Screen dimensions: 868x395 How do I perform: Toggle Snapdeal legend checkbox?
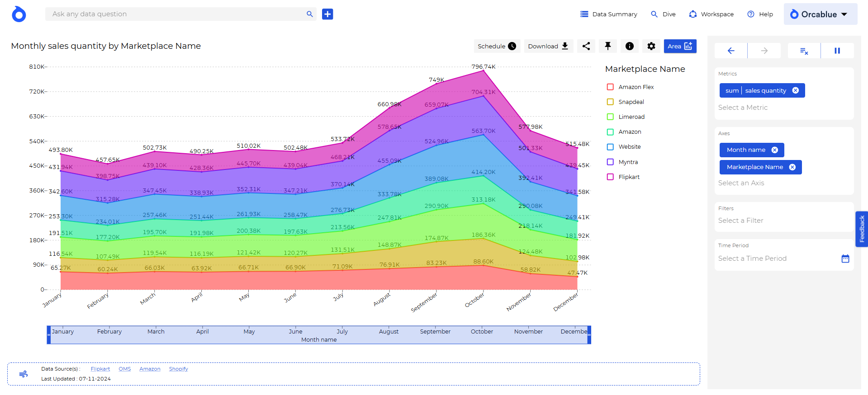point(610,102)
